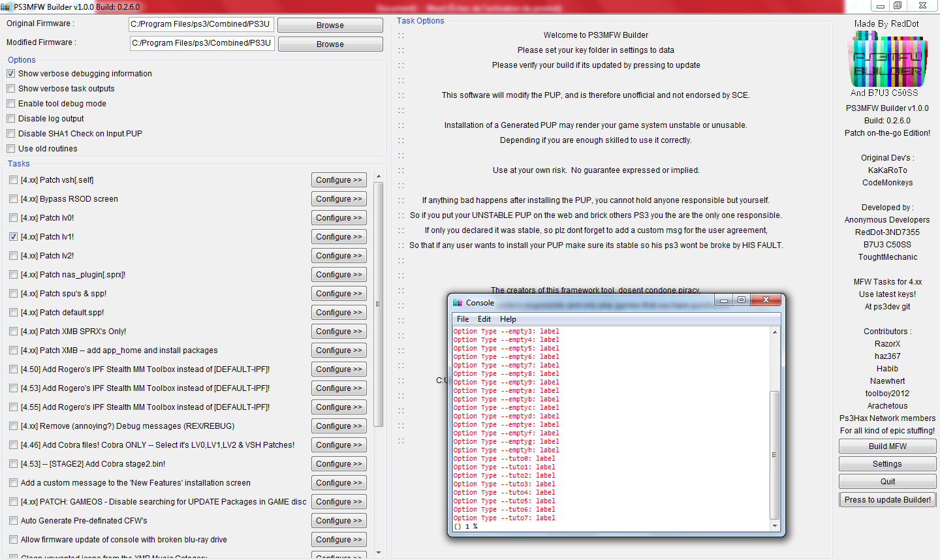The image size is (940, 560).
Task: Open Console File menu
Action: pyautogui.click(x=463, y=319)
